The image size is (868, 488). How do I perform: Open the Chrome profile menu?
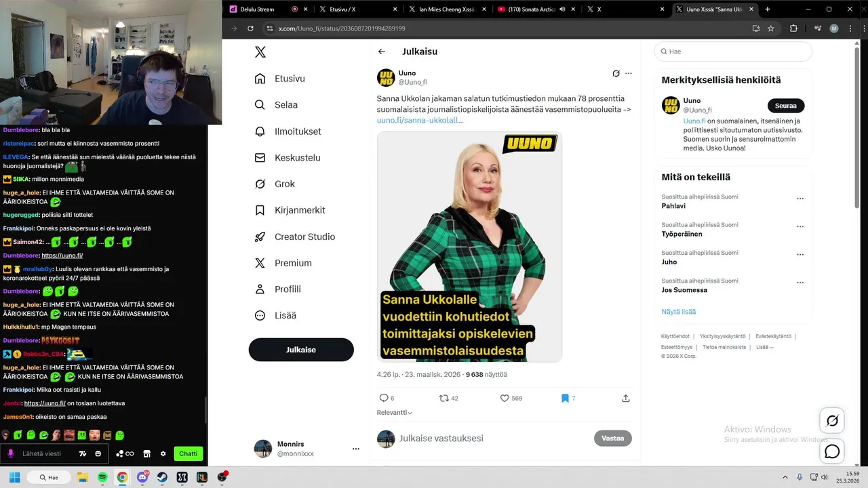click(x=834, y=28)
